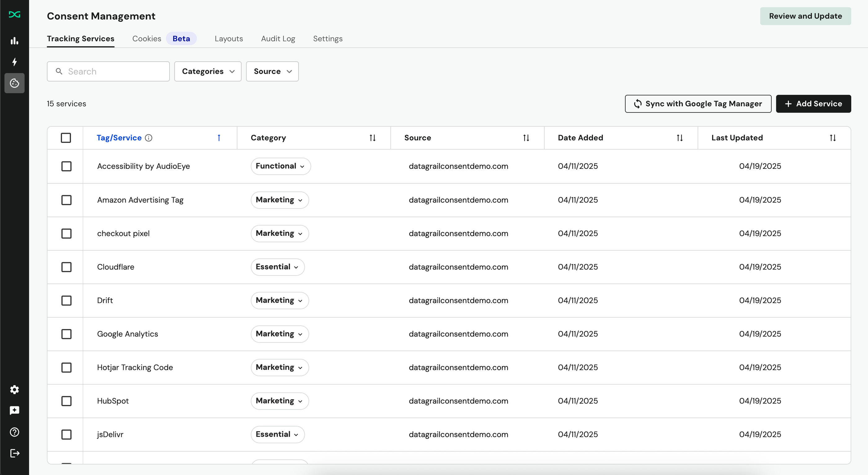Click the '15 services' count text
868x475 pixels.
coord(66,104)
